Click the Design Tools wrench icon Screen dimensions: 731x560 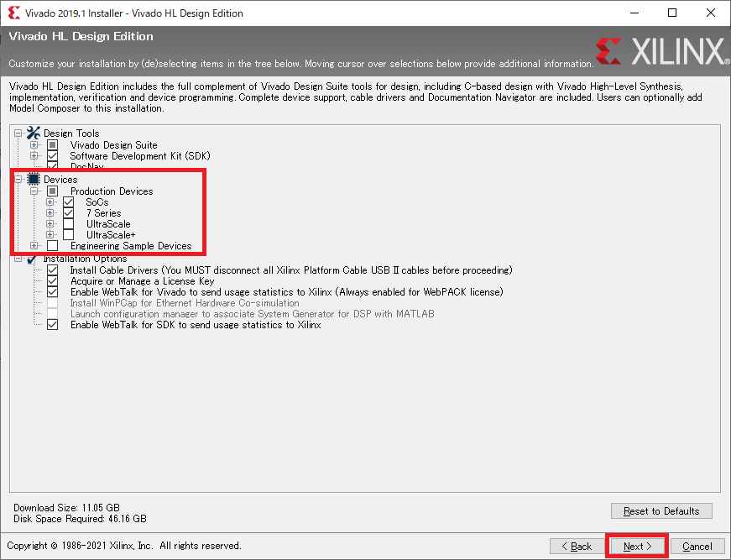click(34, 133)
